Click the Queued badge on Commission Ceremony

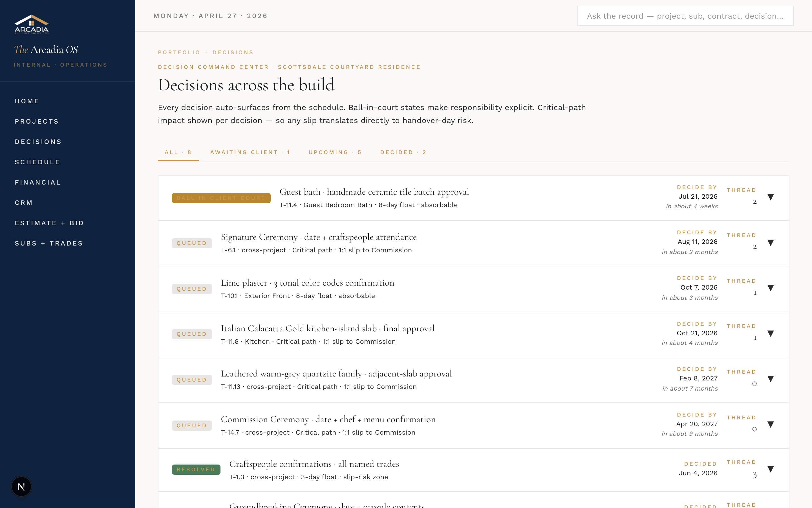192,425
